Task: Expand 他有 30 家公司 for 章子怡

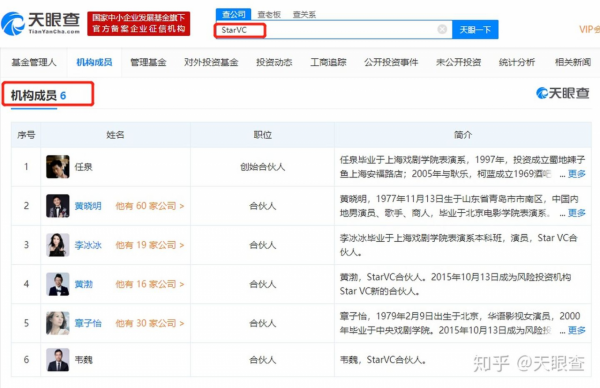Action: pyautogui.click(x=150, y=323)
